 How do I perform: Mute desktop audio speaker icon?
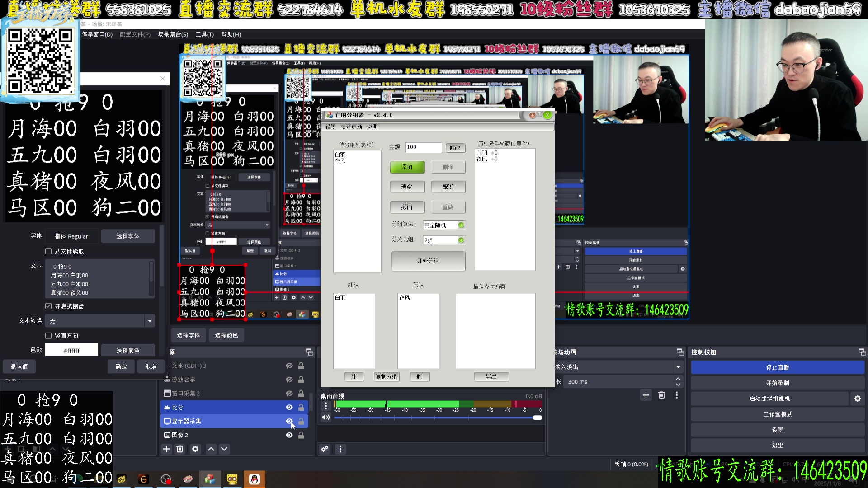pos(325,417)
